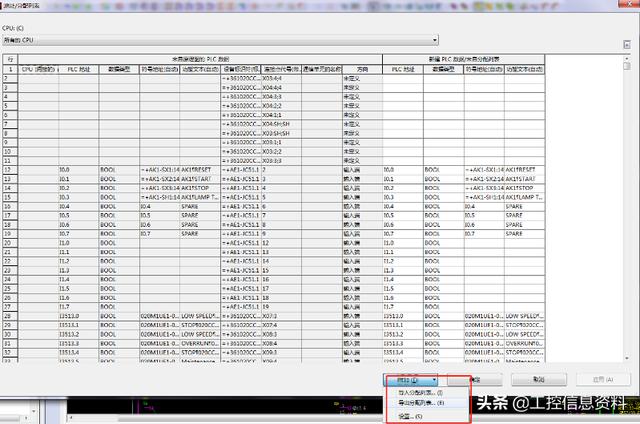Select the X07:3 connection point in row 28
Image resolution: width=640 pixels, height=424 pixels.
[x=281, y=316]
